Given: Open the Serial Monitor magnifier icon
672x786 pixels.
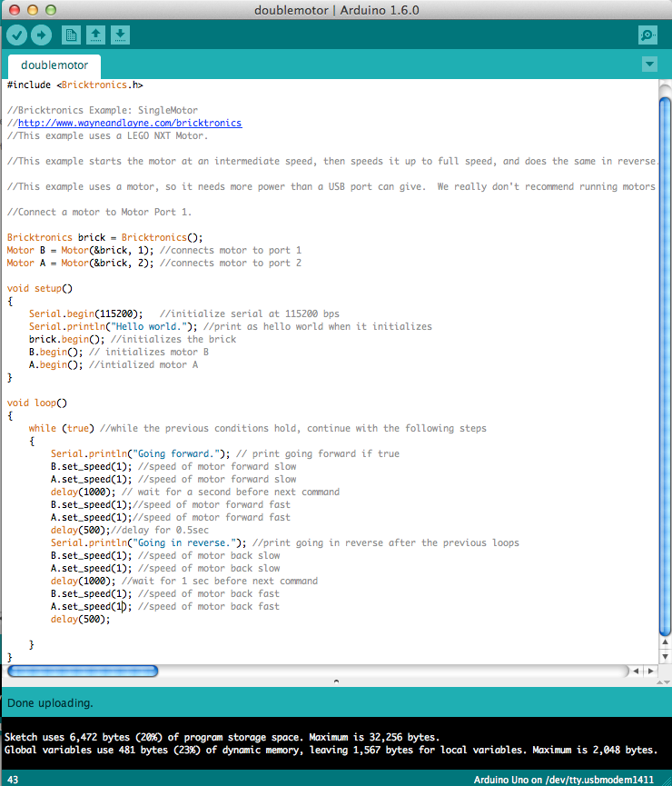Looking at the screenshot, I should 648,35.
